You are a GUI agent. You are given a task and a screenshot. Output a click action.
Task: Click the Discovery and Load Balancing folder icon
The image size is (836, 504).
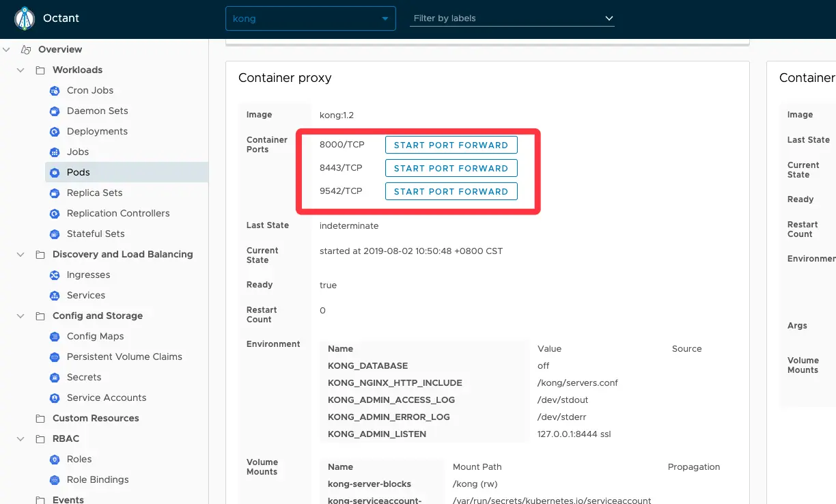(x=40, y=254)
